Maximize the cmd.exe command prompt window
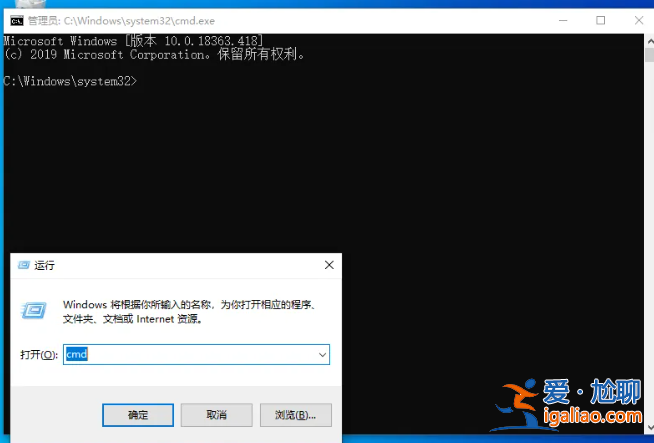Viewport: 654px width, 443px height. coord(601,20)
